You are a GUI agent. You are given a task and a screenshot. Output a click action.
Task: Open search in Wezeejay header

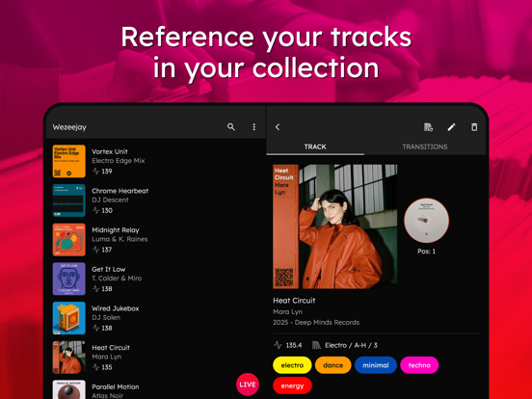[231, 127]
